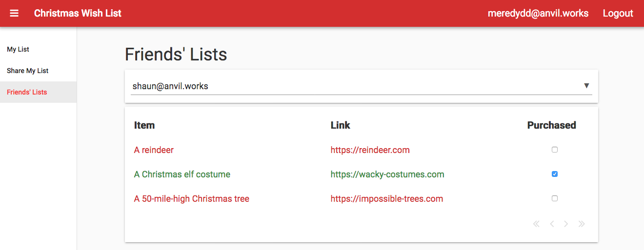Click the Logout button
Screen dimensions: 644x250
pos(618,13)
